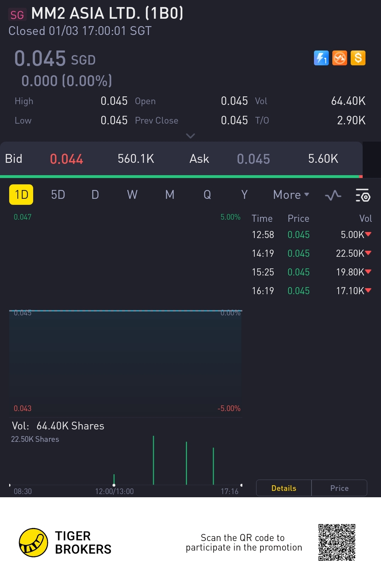Tap the bid price 0.044
381x588 pixels.
point(66,159)
